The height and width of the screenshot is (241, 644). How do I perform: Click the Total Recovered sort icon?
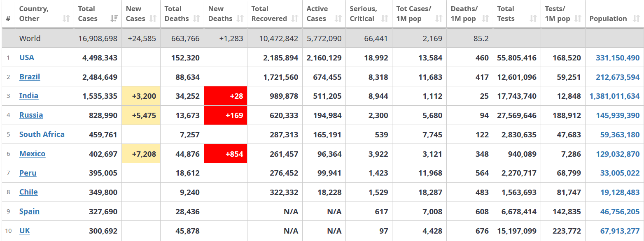tap(295, 19)
